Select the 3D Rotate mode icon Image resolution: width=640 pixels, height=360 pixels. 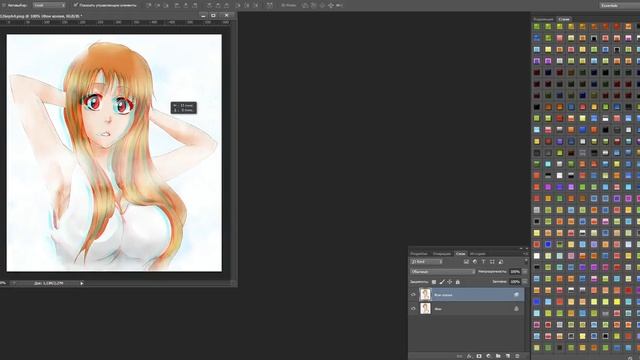click(x=305, y=5)
